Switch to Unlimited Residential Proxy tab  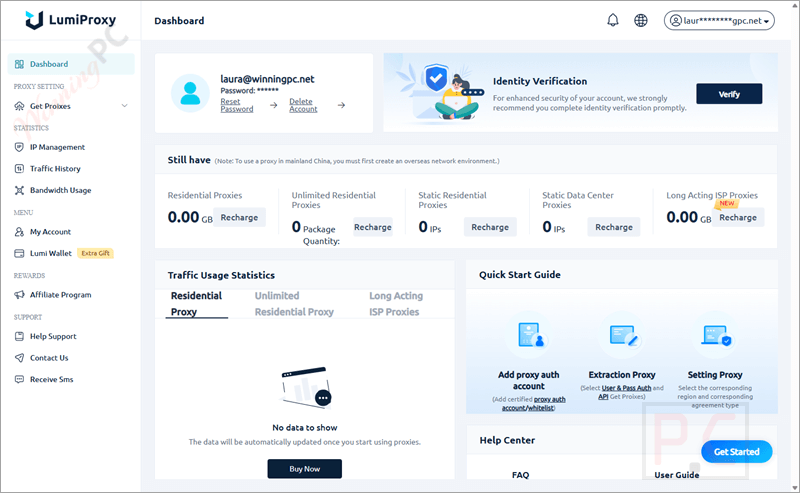294,304
